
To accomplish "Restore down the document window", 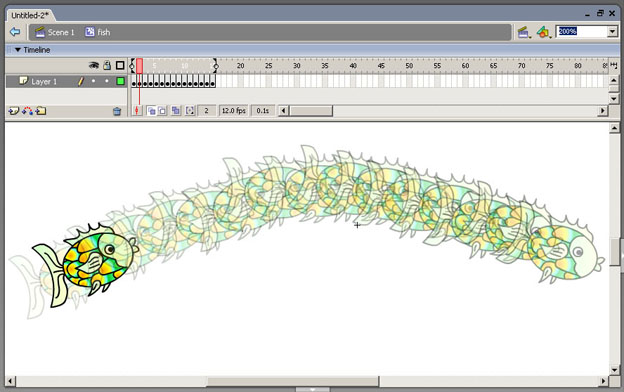I will (x=600, y=14).
